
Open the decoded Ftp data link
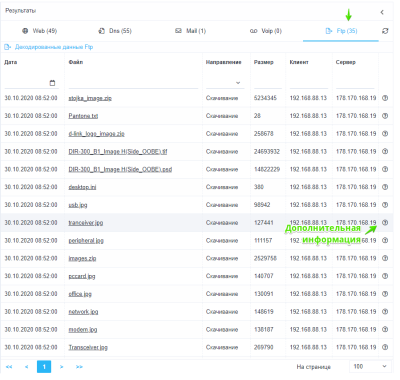click(x=49, y=47)
